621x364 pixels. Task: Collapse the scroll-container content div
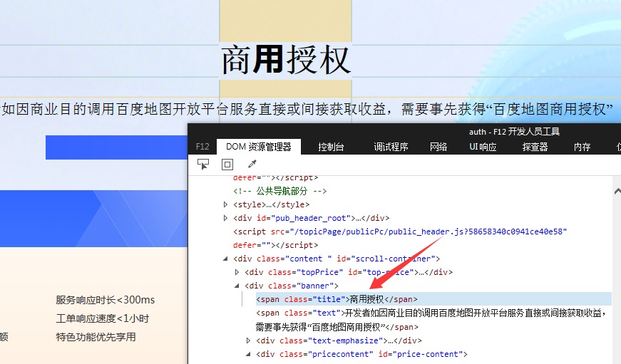225,259
